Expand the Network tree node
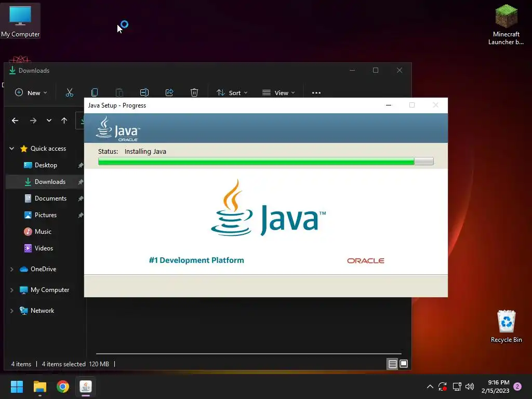The image size is (532, 399). [x=12, y=311]
